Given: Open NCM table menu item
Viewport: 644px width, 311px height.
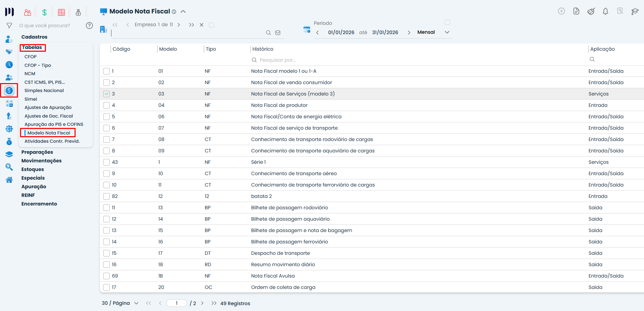Looking at the screenshot, I should (30, 74).
